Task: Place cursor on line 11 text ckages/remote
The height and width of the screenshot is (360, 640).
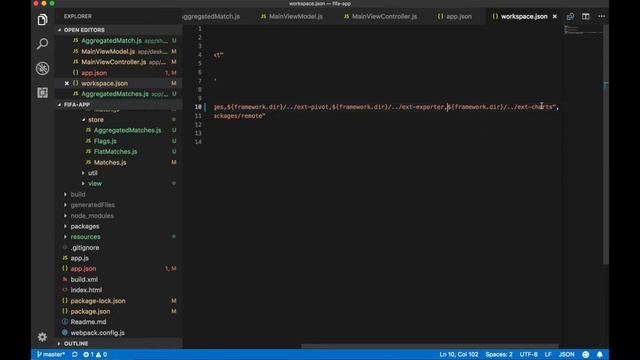Action: [x=240, y=116]
